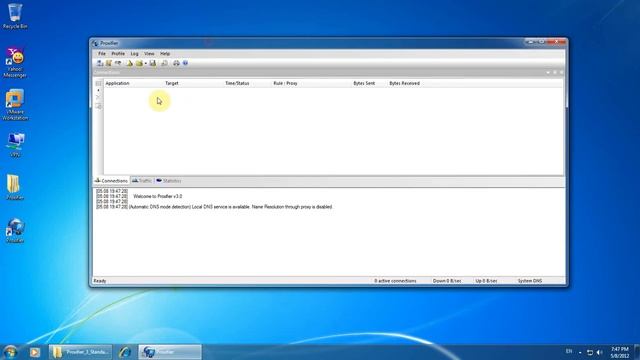This screenshot has width=640, height=360.
Task: Click the EN language indicator in the tray
Action: [x=569, y=351]
